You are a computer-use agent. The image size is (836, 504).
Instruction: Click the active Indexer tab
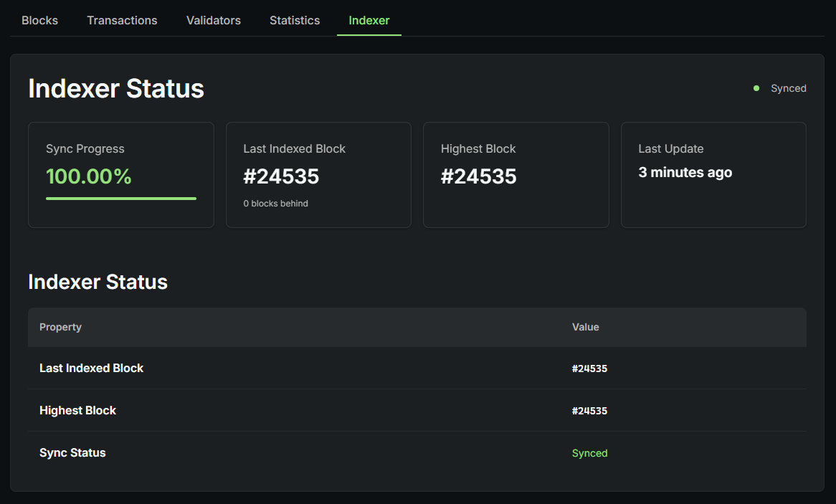[x=369, y=20]
